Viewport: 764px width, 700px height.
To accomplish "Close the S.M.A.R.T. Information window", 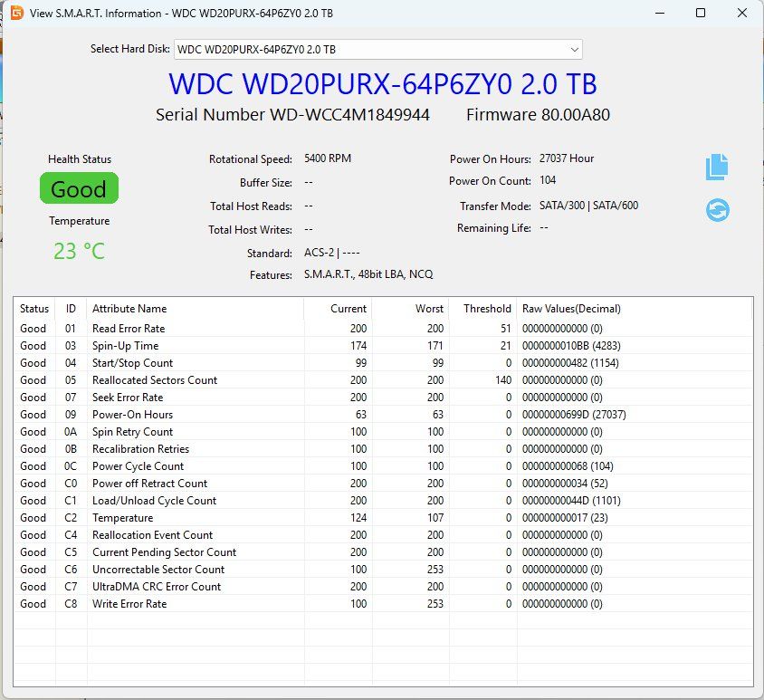I will [742, 13].
